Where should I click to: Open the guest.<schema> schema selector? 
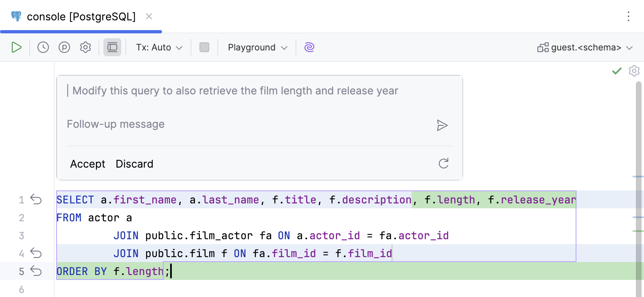pos(585,48)
